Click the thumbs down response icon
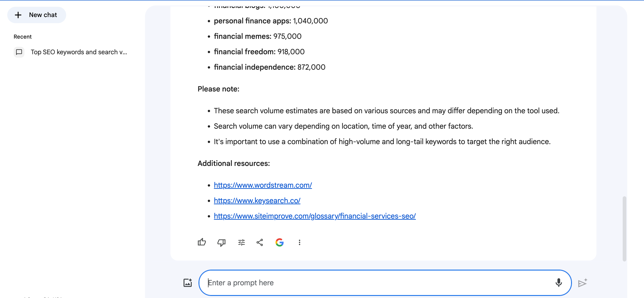Viewport: 644px width, 298px height. tap(221, 242)
